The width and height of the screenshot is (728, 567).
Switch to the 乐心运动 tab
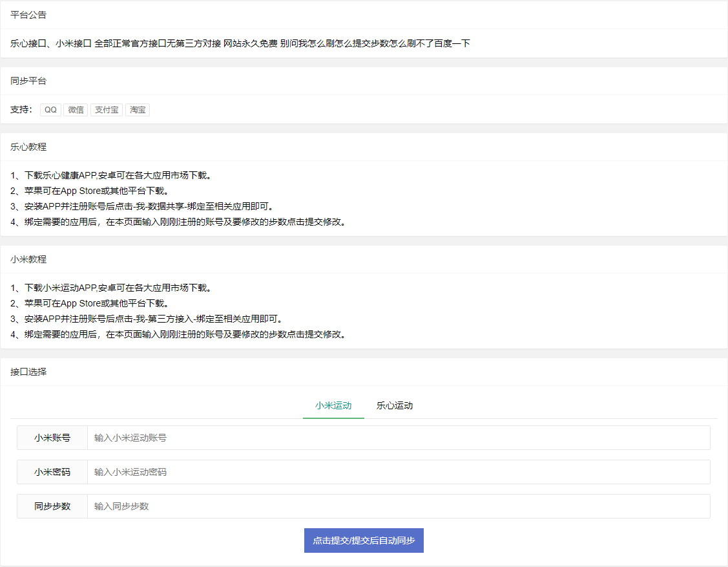click(394, 405)
